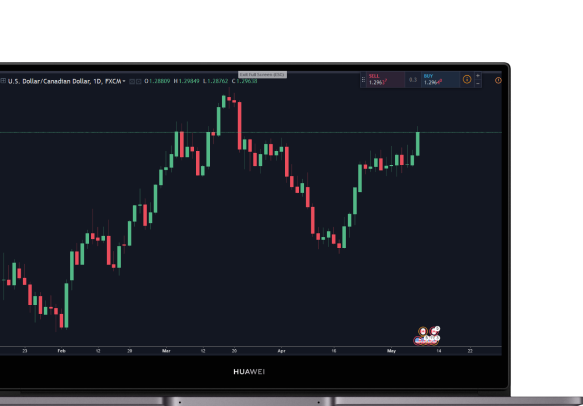Open the orange info icon in trading panel

pyautogui.click(x=467, y=79)
